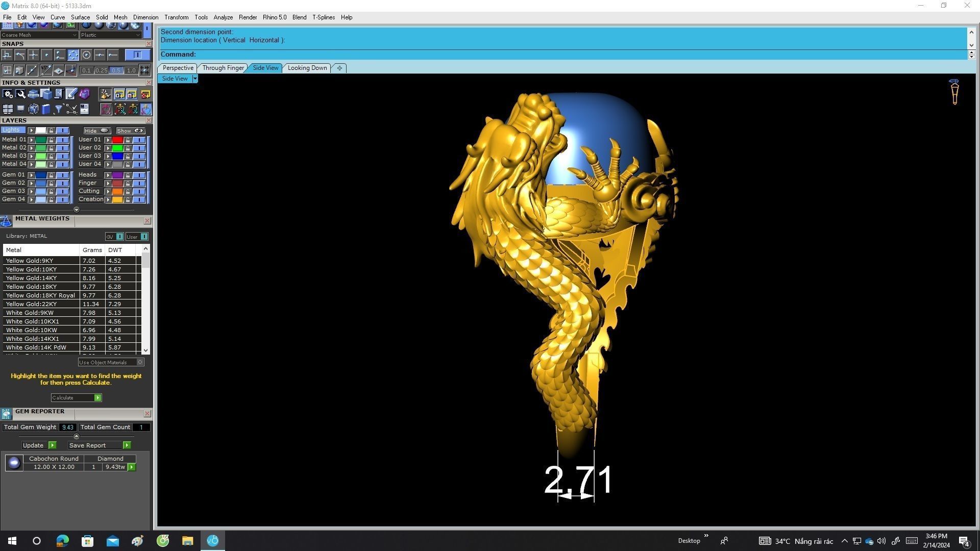
Task: Click the Save Report button
Action: (99, 445)
